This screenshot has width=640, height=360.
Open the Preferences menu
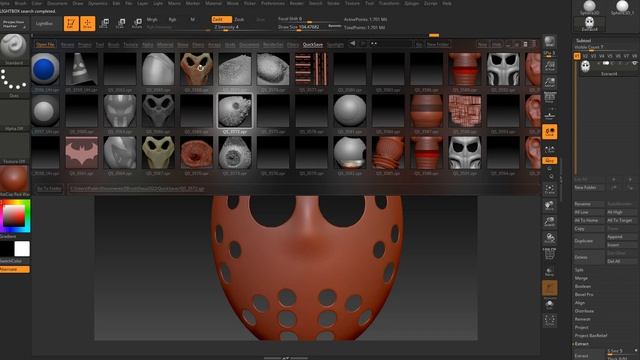click(273, 3)
